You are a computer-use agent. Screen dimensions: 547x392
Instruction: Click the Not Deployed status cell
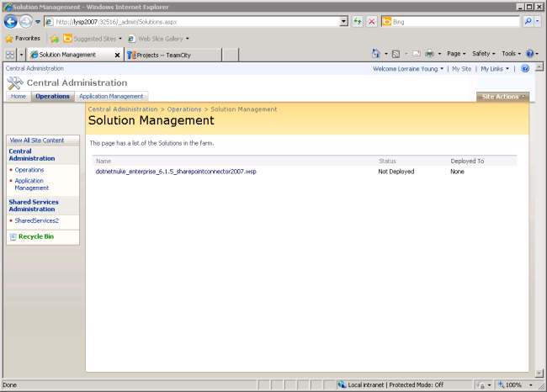click(x=396, y=172)
